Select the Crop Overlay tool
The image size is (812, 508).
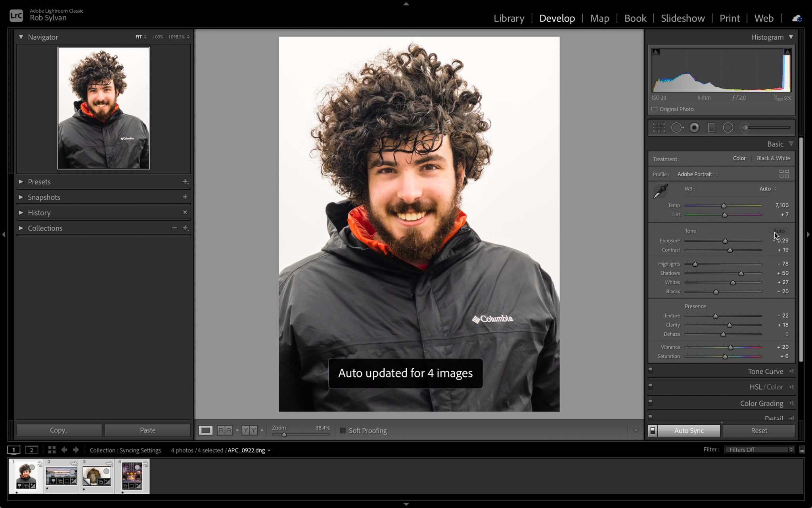pos(659,127)
